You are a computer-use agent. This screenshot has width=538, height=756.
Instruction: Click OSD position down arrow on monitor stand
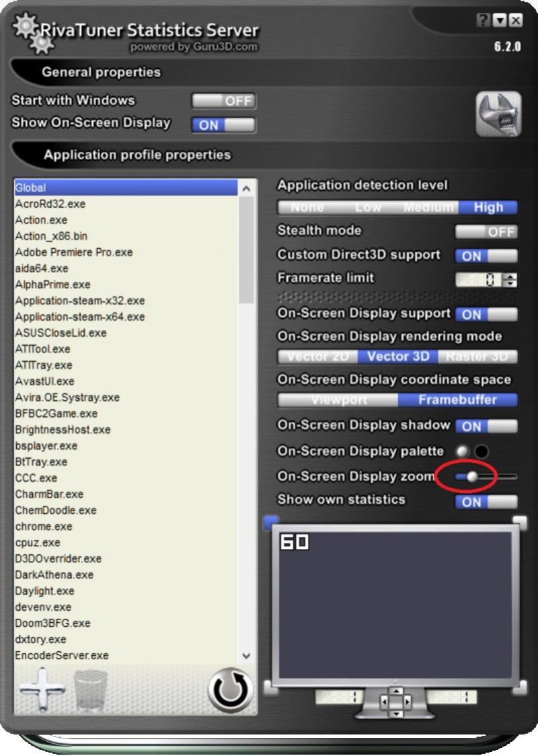396,713
